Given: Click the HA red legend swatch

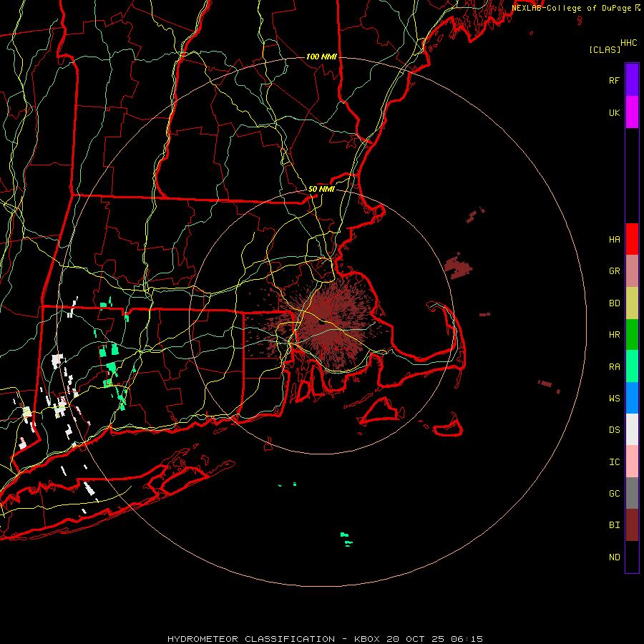Looking at the screenshot, I should (632, 239).
